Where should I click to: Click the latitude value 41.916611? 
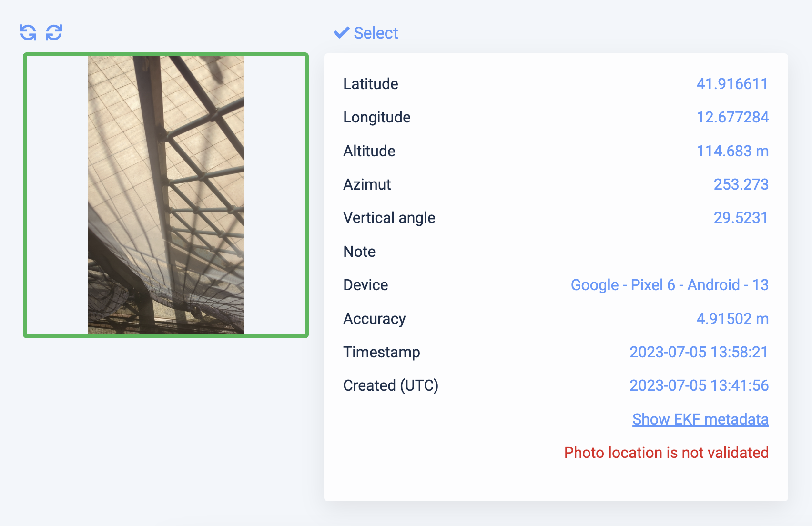[732, 84]
